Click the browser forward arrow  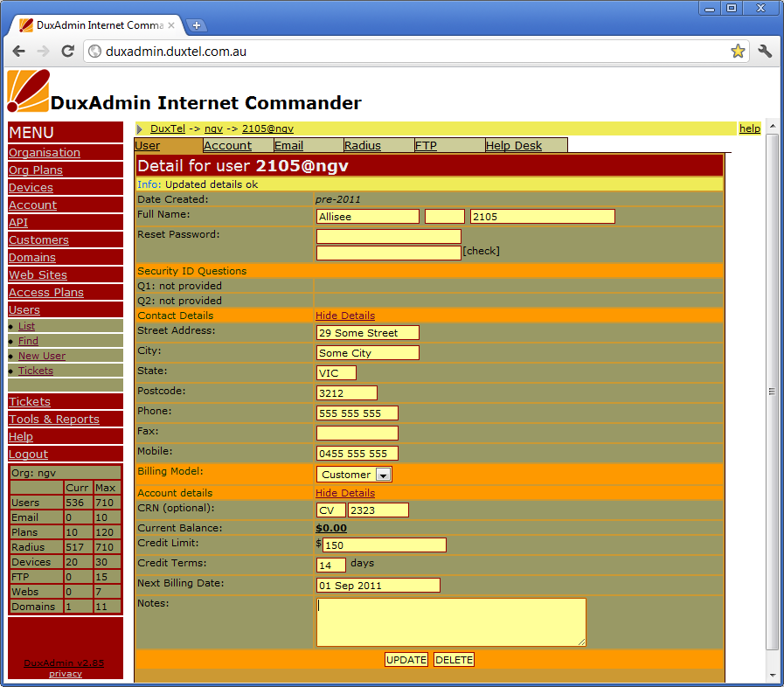[x=44, y=51]
